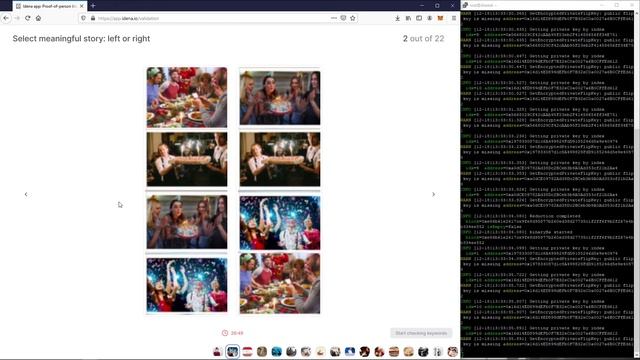Select the left story's third candle-blowing image
640x360 pixels.
coord(187,222)
